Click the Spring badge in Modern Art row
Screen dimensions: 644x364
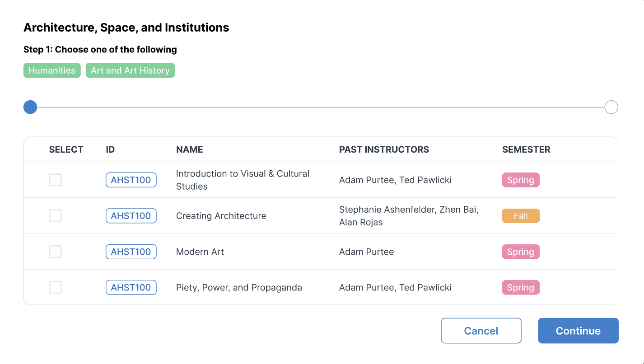coord(521,252)
